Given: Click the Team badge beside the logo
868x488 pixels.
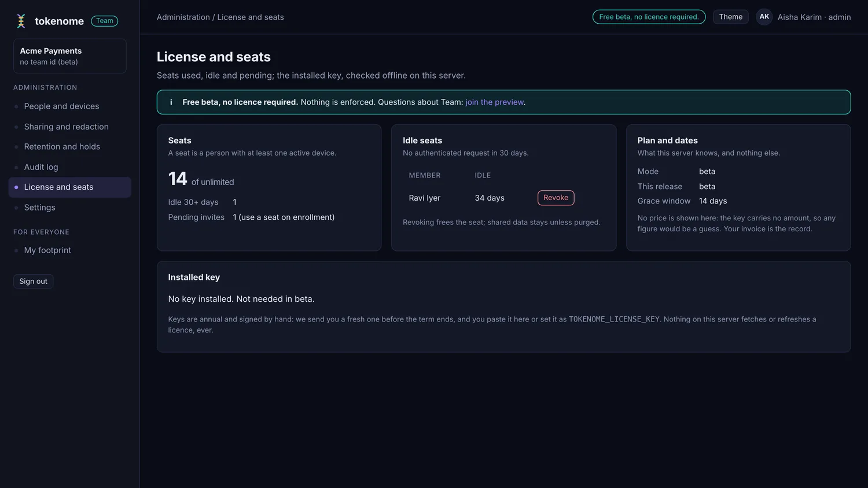Looking at the screenshot, I should tap(105, 21).
